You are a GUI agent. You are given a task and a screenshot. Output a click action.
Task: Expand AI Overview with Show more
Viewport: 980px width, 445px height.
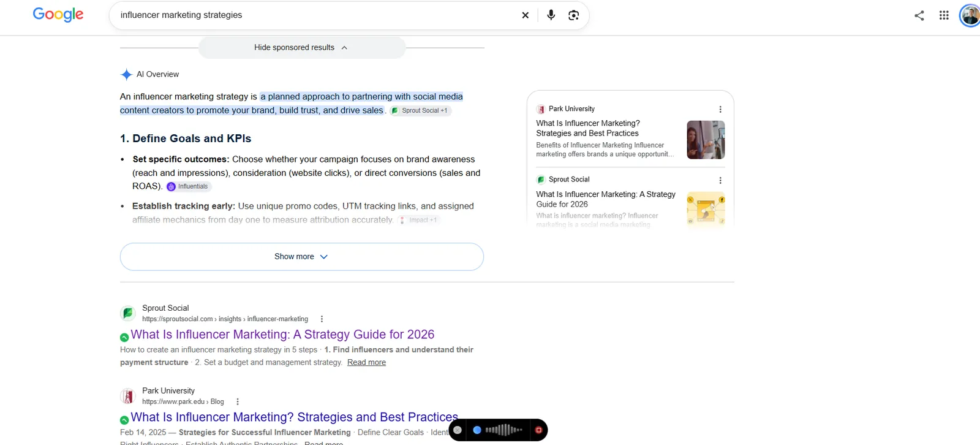coord(302,256)
